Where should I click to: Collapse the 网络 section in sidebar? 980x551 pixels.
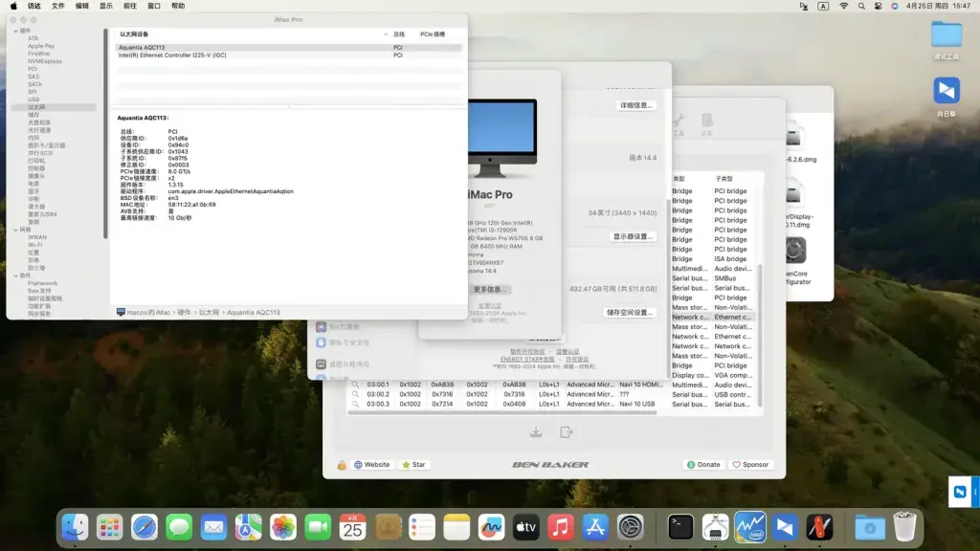pos(15,230)
